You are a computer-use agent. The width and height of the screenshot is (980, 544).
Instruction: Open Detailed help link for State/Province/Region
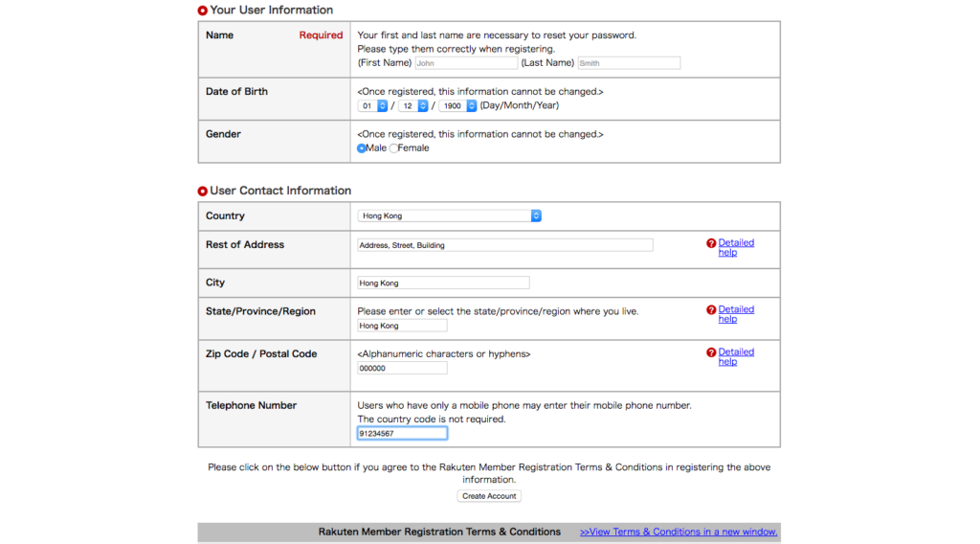(x=736, y=314)
